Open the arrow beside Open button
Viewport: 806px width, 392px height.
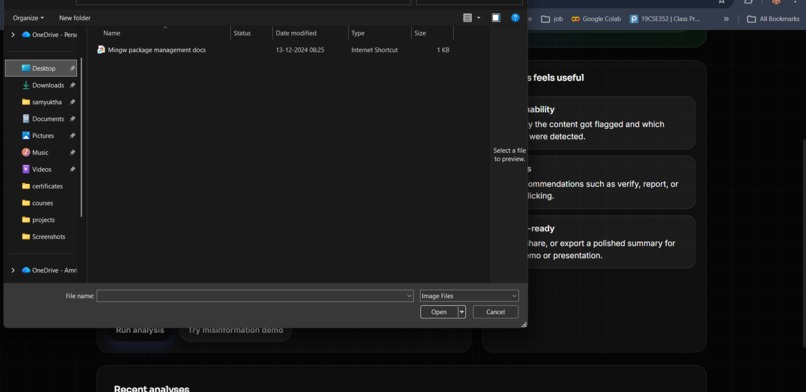click(462, 312)
